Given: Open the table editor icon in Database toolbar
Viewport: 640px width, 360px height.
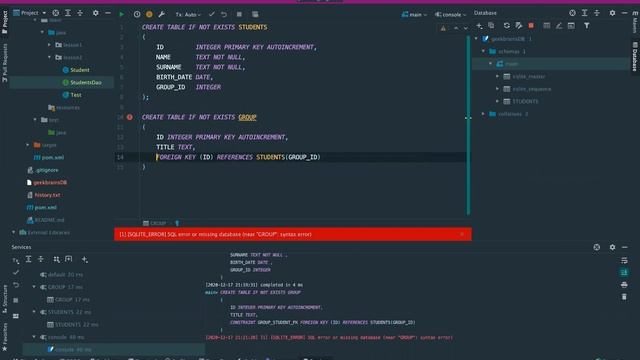Looking at the screenshot, I should pos(547,26).
